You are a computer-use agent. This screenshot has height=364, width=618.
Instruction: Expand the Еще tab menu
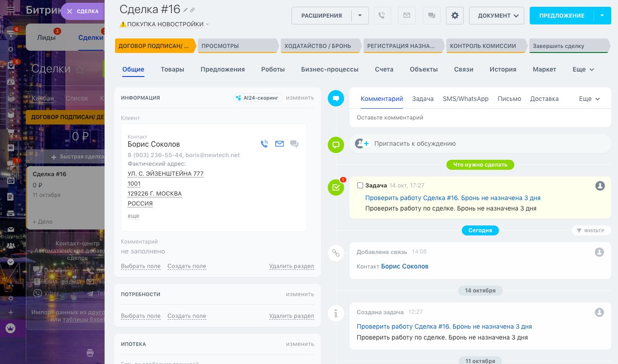coord(583,69)
